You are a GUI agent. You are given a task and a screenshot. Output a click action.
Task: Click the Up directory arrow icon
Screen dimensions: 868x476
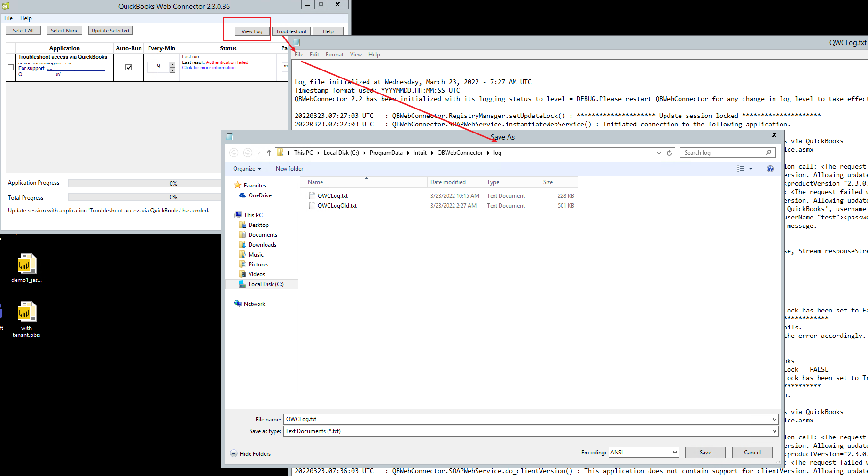[269, 153]
